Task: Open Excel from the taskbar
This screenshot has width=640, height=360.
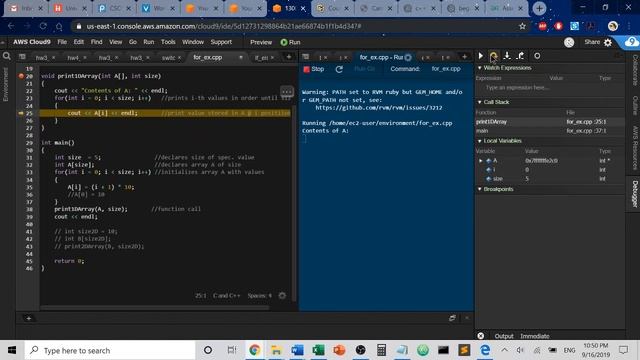Action: pos(318,350)
